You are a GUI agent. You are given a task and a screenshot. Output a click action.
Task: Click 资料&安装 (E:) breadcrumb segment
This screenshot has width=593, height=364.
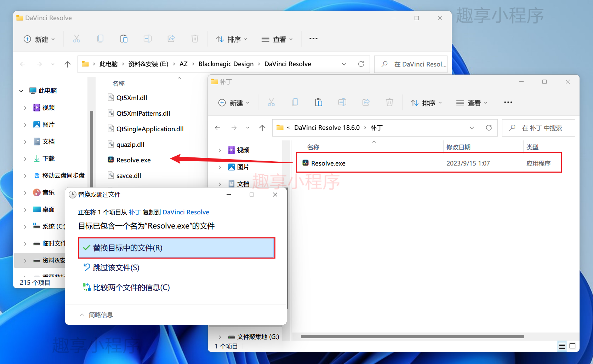[148, 64]
